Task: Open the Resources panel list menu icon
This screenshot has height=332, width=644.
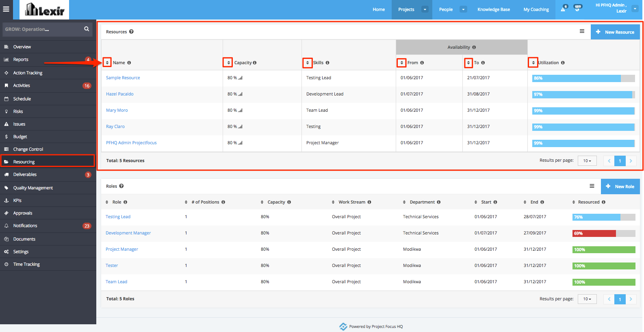Action: coord(582,31)
